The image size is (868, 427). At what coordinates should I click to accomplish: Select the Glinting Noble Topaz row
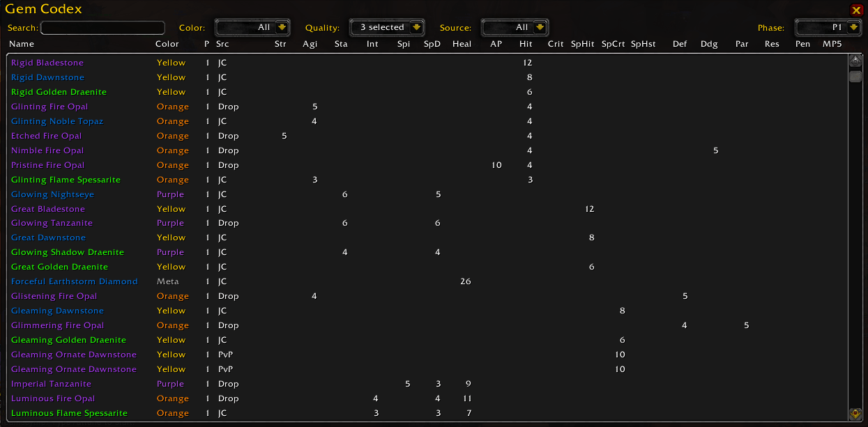click(x=427, y=121)
